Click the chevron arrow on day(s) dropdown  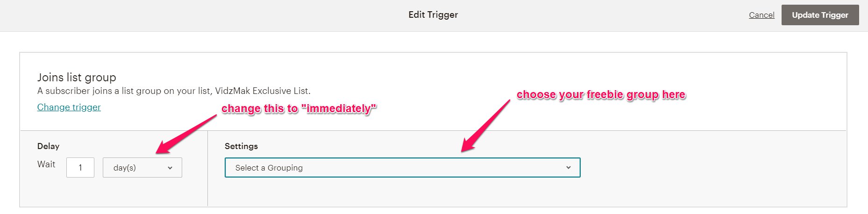170,168
